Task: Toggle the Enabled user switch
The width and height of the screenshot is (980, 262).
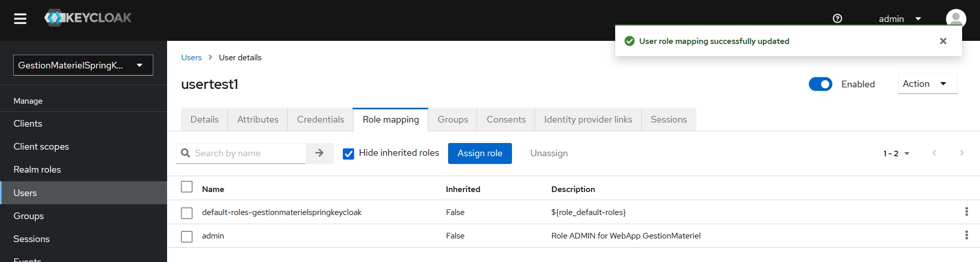Action: [820, 84]
